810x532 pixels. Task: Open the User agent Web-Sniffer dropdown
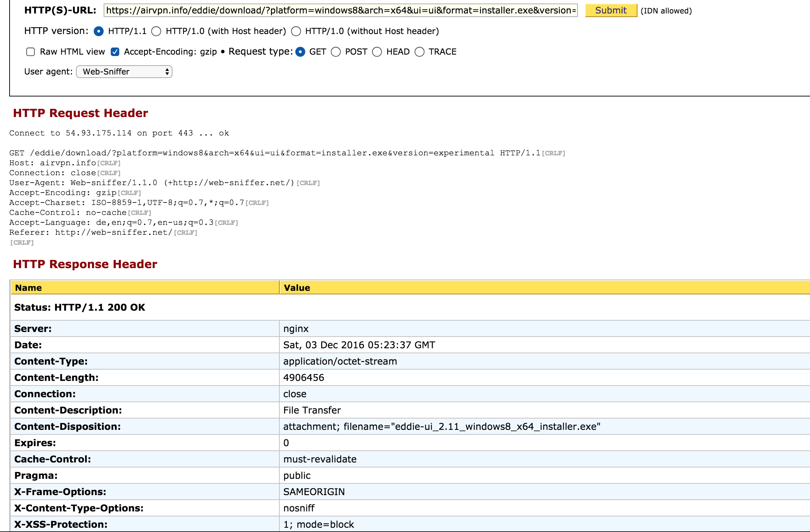124,72
